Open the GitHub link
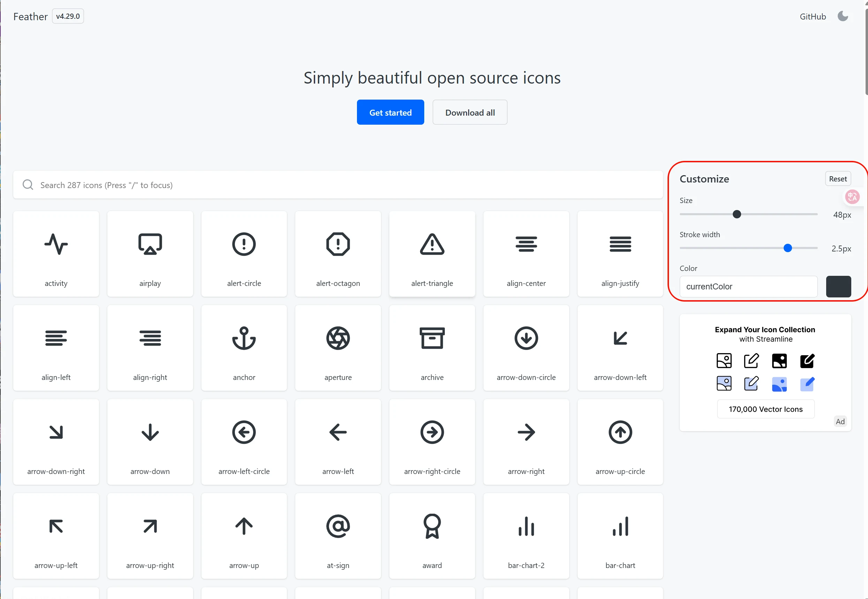Screen dimensions: 868x599 pyautogui.click(x=813, y=16)
